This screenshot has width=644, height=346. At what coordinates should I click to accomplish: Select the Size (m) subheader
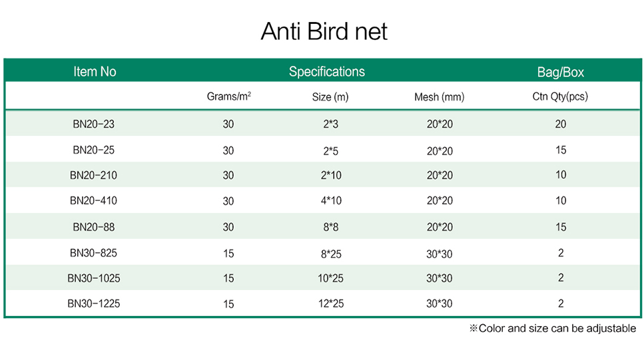point(330,97)
